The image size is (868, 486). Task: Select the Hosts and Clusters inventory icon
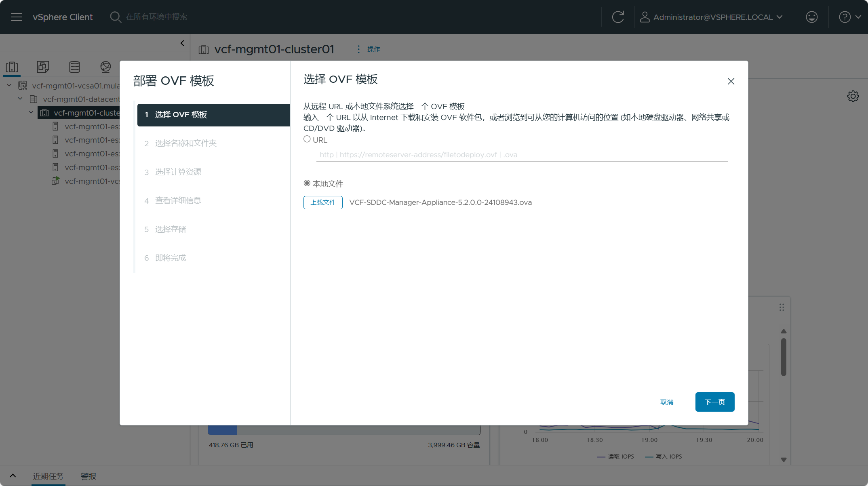[x=12, y=67]
